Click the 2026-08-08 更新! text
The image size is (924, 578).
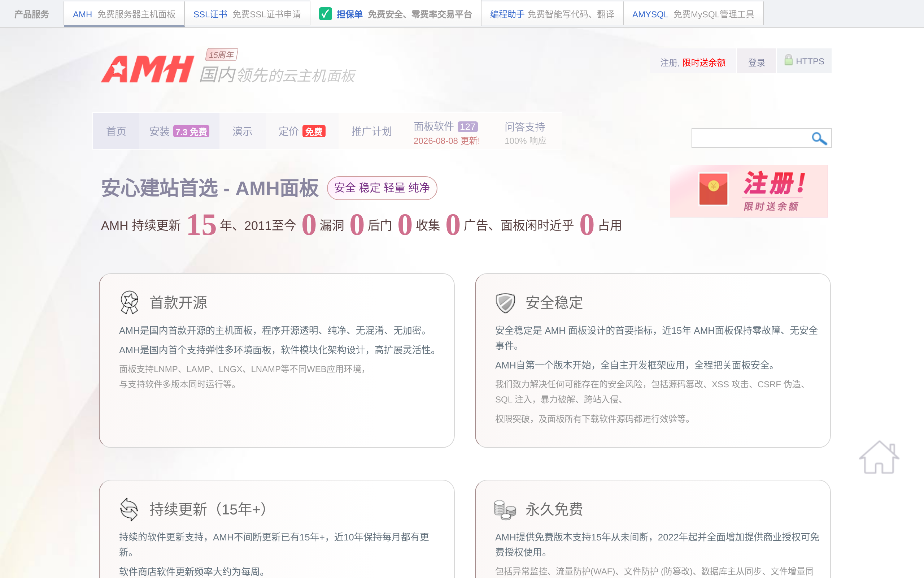(x=447, y=141)
